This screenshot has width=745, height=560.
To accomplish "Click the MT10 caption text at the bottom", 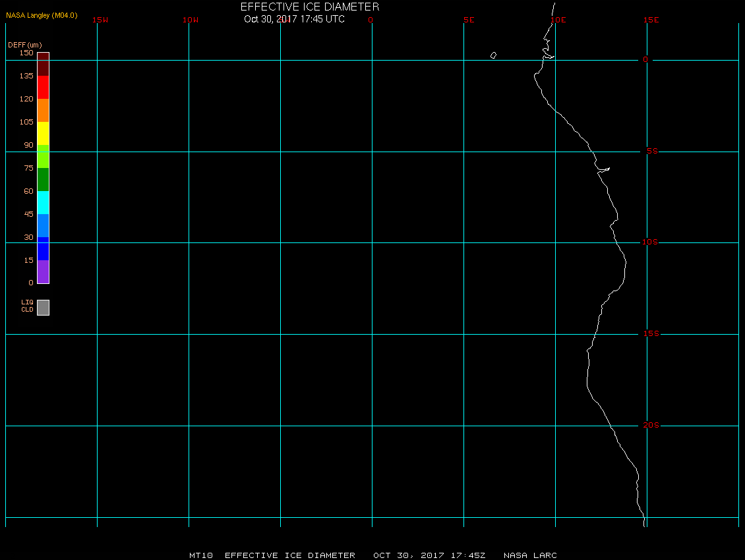I will click(x=201, y=555).
